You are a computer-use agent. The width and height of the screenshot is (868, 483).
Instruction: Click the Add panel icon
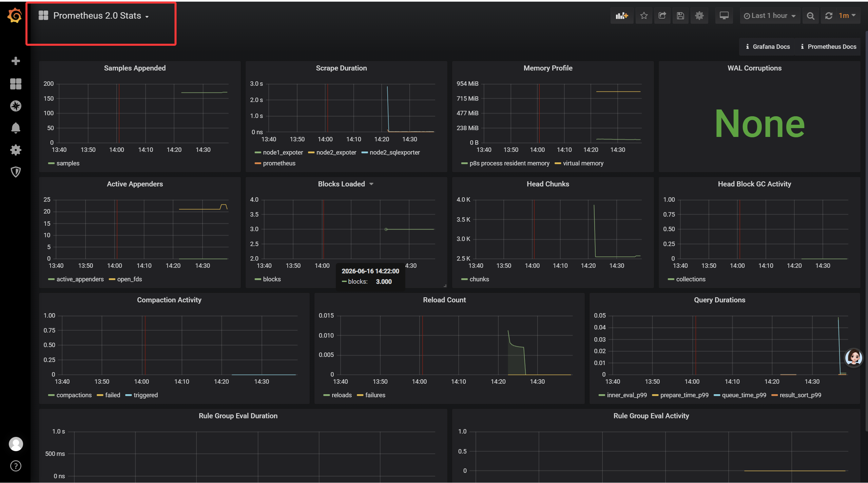pyautogui.click(x=622, y=16)
